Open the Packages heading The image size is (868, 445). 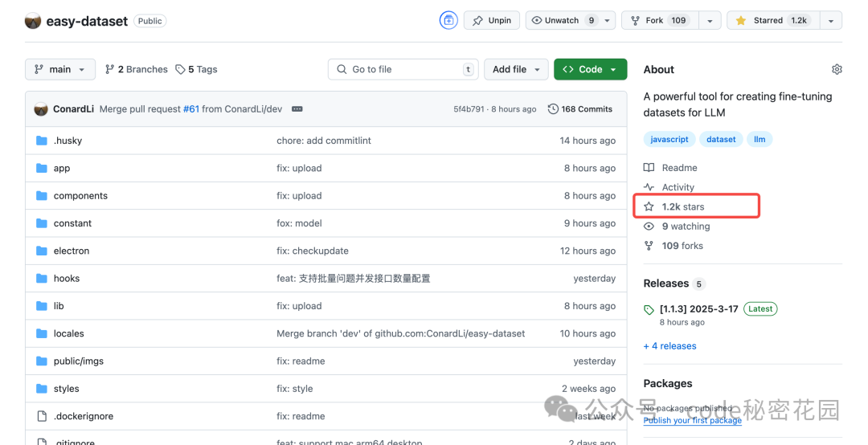[668, 384]
